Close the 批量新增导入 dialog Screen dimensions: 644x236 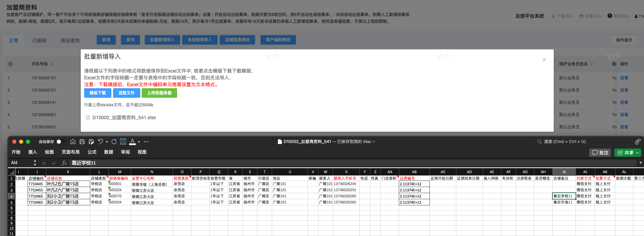[x=544, y=60]
